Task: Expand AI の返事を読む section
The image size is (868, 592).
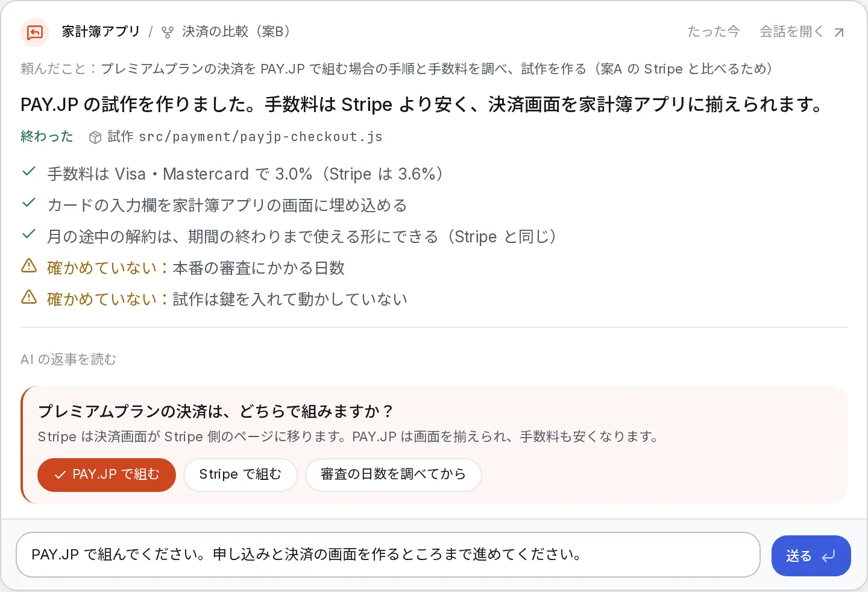Action: (x=68, y=359)
